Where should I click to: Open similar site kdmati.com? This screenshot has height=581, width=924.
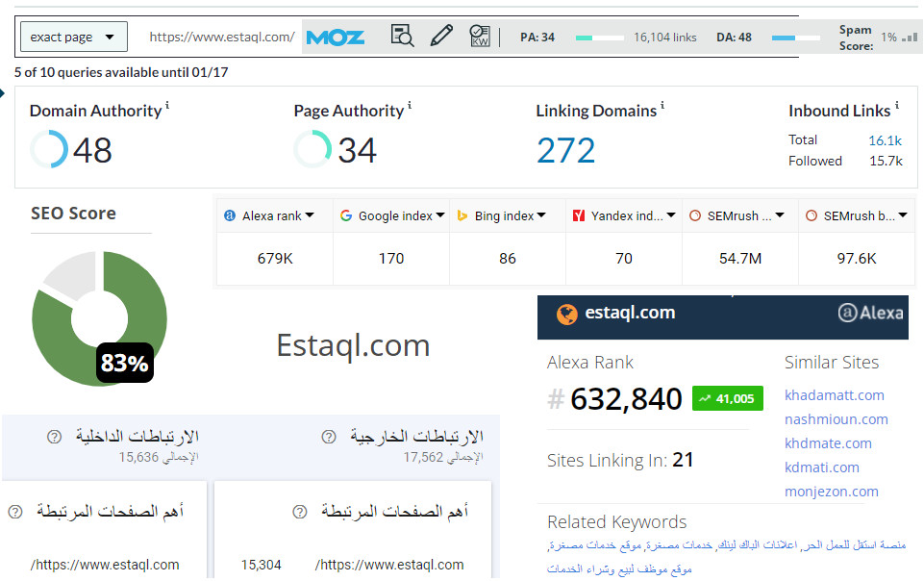(x=821, y=467)
